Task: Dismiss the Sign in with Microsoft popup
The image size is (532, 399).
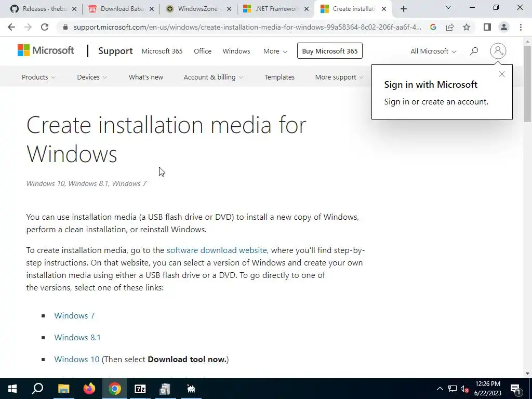Action: (x=502, y=74)
